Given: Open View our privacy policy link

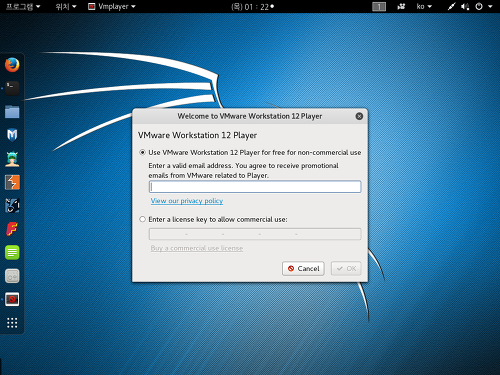Looking at the screenshot, I should (187, 201).
